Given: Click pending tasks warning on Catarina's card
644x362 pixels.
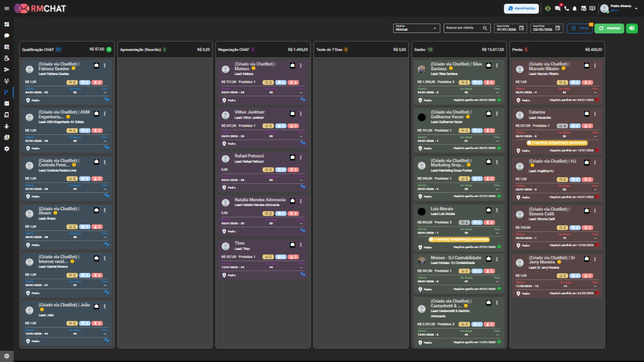Looking at the screenshot, I should [557, 143].
